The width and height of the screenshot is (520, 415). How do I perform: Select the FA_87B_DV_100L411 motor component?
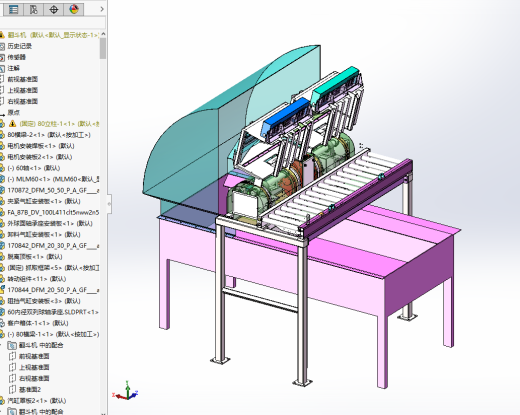53,212
